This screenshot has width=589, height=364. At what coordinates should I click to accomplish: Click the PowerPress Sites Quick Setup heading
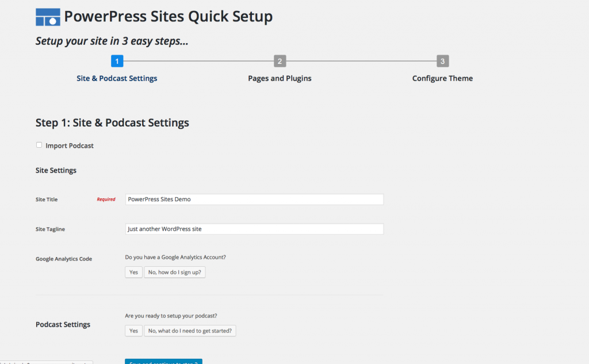pos(169,17)
